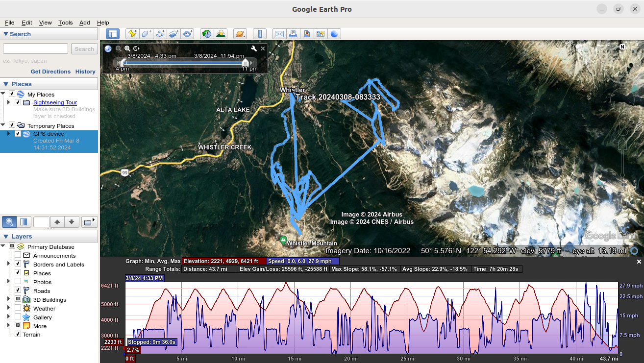
Task: Click the right end handle of the time slider
Action: click(x=245, y=63)
